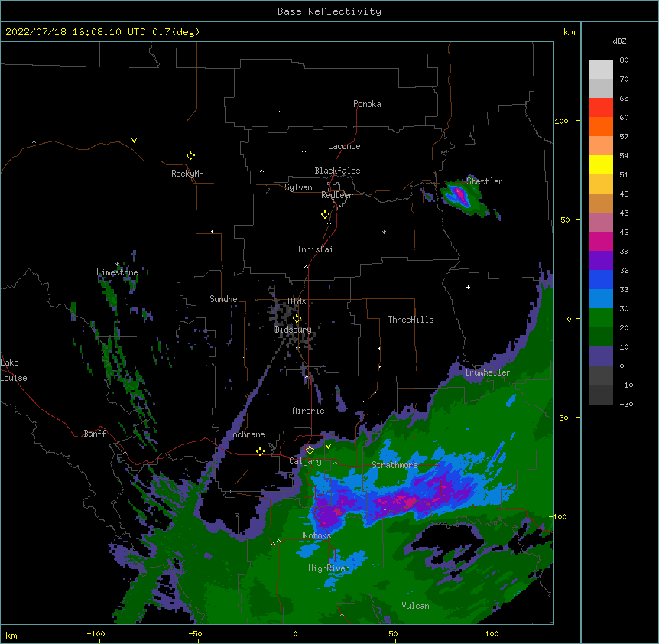Click the Base_Reflectivity title text

(329, 11)
